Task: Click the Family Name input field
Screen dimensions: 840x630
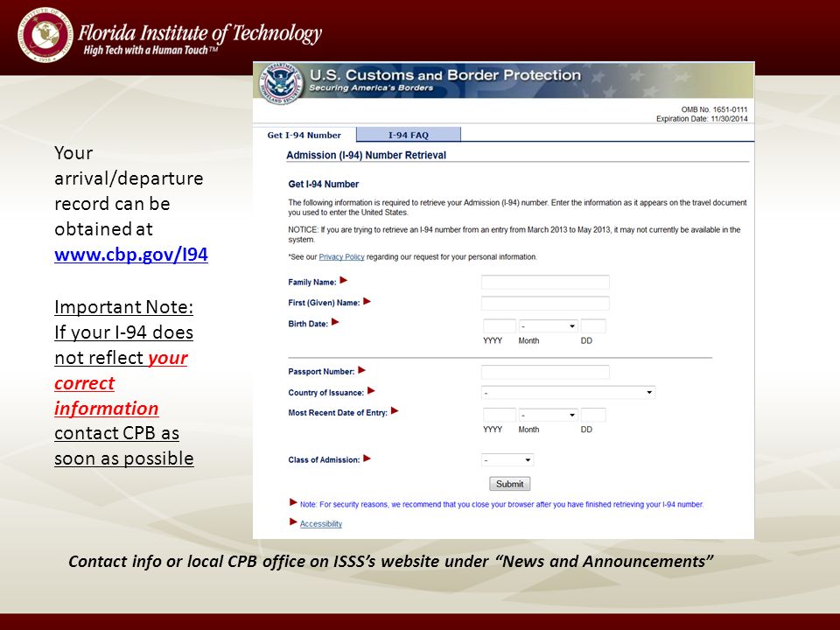Action: point(545,283)
